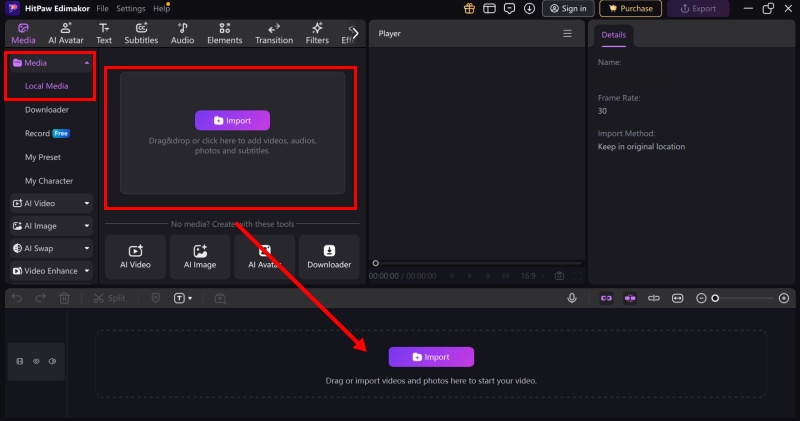Expand the Video Enhance section

coord(51,270)
